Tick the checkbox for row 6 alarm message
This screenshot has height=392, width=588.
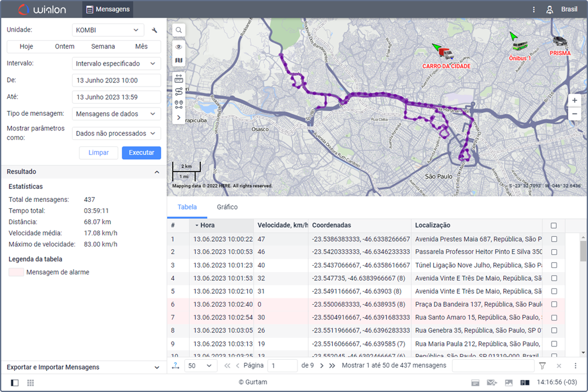(554, 304)
